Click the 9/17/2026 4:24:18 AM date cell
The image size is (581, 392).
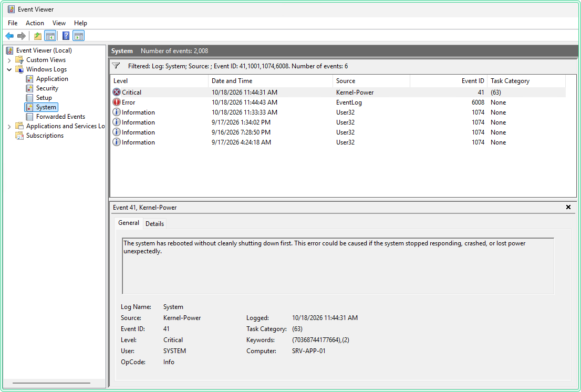pyautogui.click(x=241, y=142)
